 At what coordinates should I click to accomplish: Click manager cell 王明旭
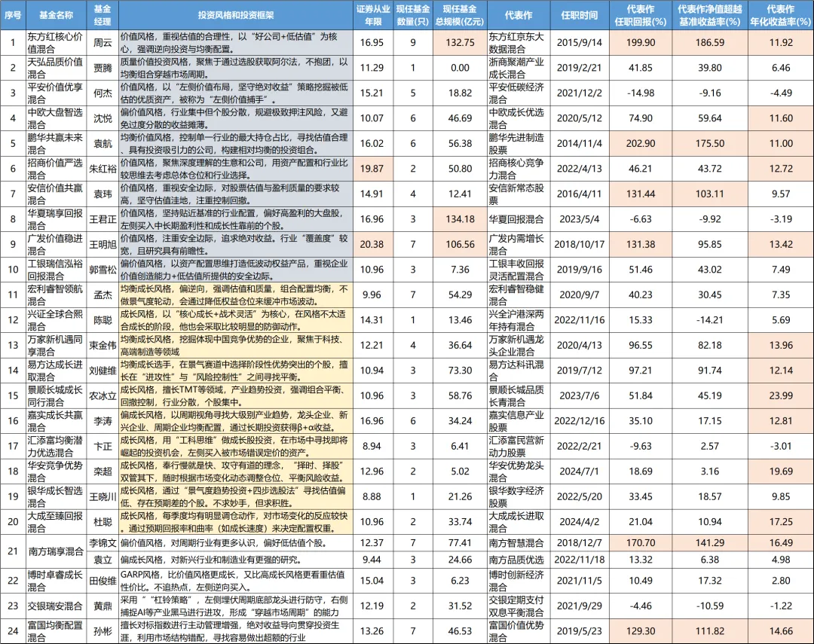pos(103,245)
